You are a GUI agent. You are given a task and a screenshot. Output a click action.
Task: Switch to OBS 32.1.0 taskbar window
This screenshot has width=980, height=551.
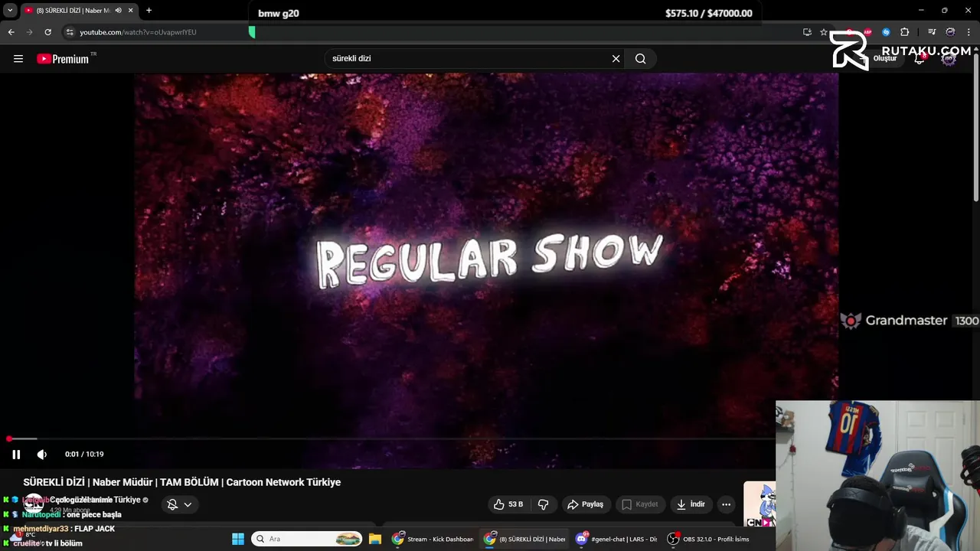[709, 539]
